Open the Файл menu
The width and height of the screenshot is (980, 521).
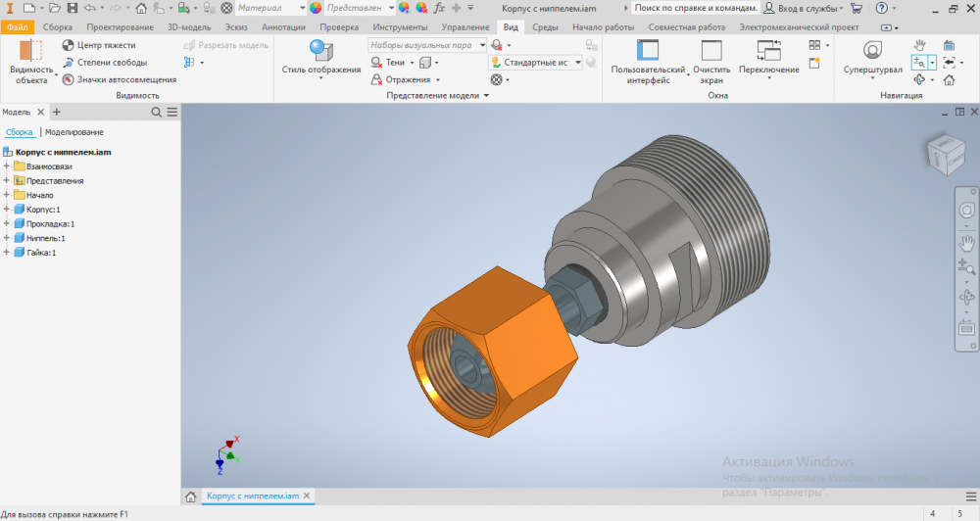pyautogui.click(x=18, y=27)
